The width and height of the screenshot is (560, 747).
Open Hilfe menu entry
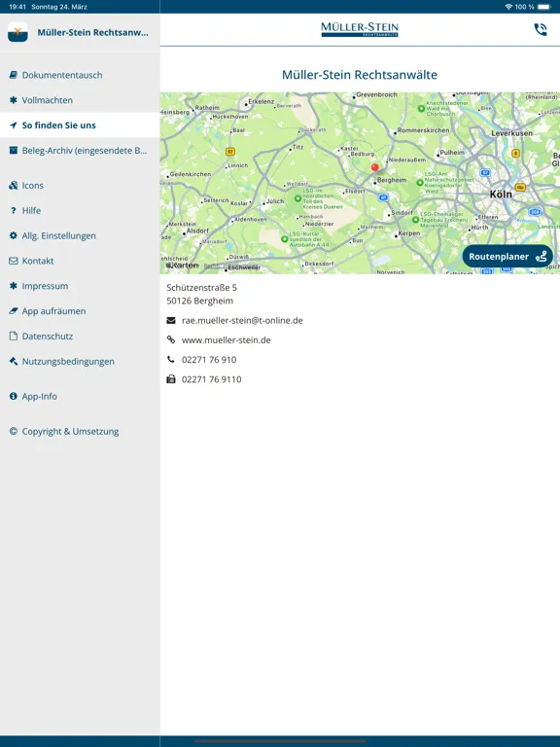point(80,210)
